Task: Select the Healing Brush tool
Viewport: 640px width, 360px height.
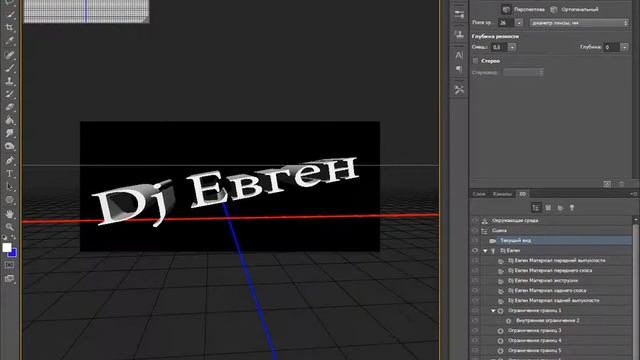Action: (x=9, y=54)
